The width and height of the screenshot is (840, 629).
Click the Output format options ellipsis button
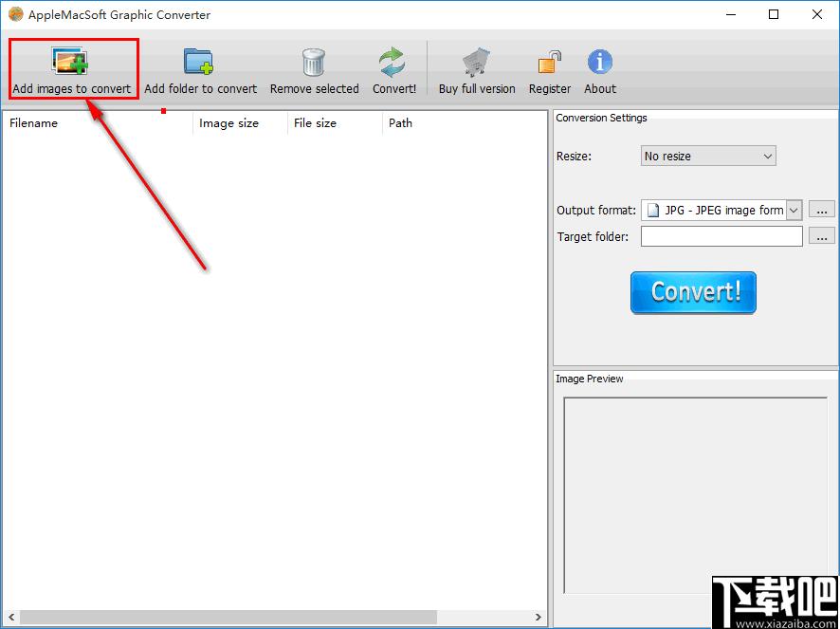point(821,210)
